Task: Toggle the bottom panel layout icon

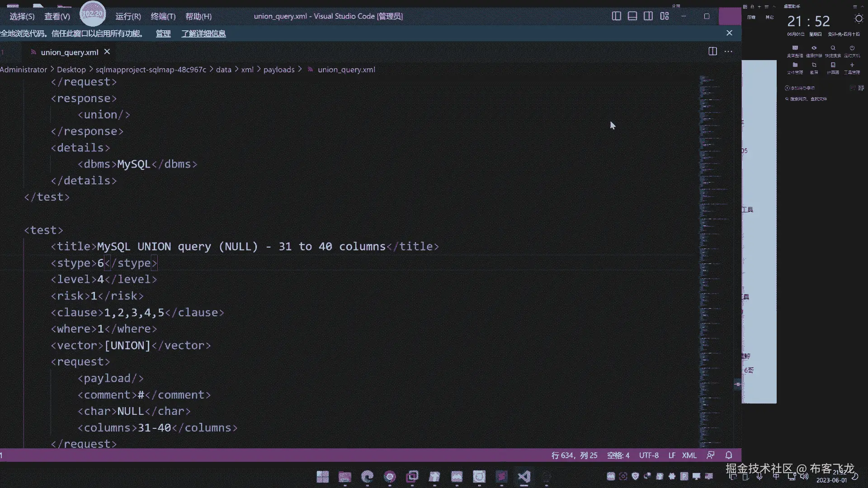Action: (x=632, y=16)
